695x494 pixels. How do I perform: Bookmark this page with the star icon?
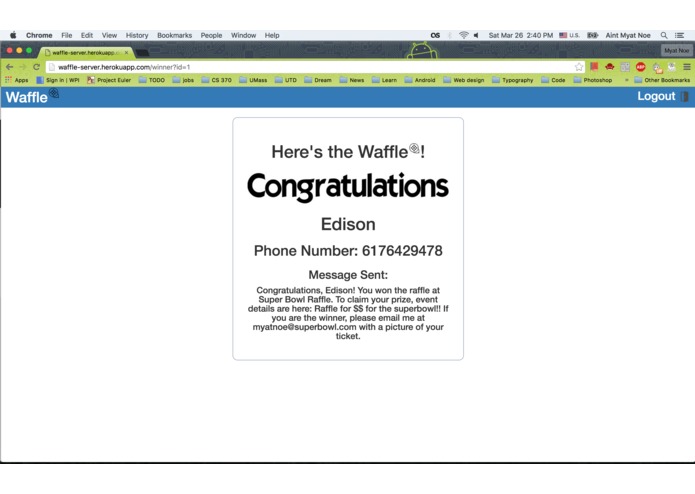(578, 67)
